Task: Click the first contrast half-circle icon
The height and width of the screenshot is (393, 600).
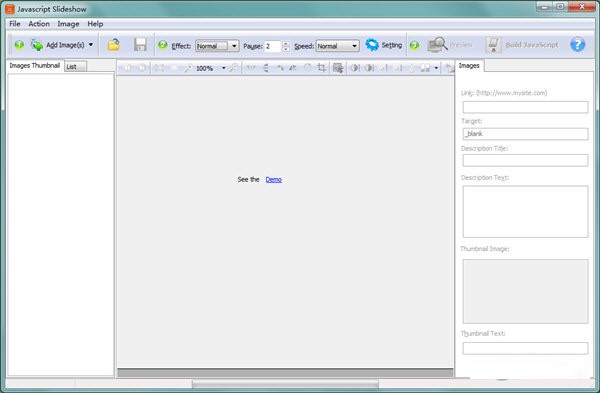Action: pos(355,68)
